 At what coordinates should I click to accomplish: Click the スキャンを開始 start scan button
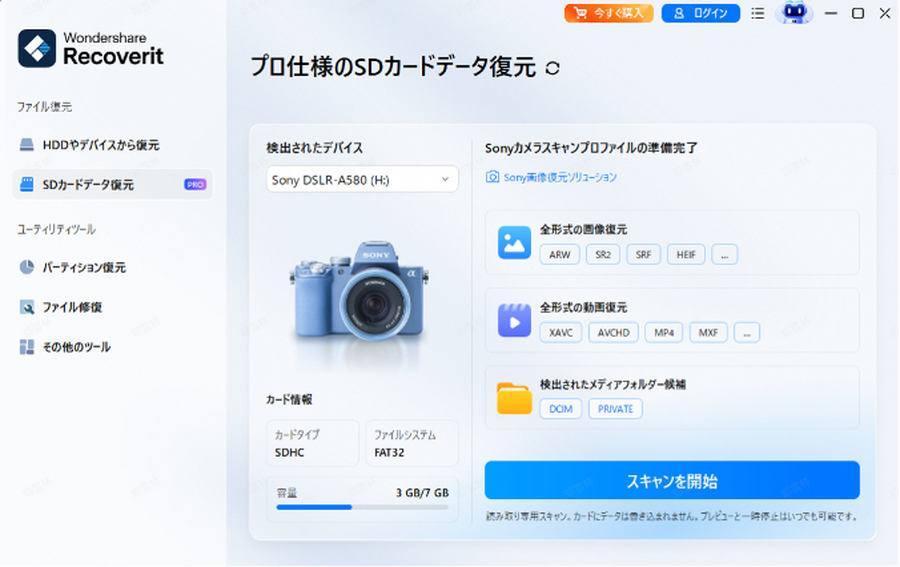[672, 480]
